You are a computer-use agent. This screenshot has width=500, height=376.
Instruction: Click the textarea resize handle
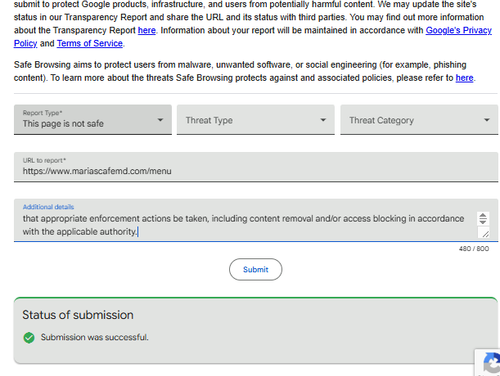tap(484, 233)
